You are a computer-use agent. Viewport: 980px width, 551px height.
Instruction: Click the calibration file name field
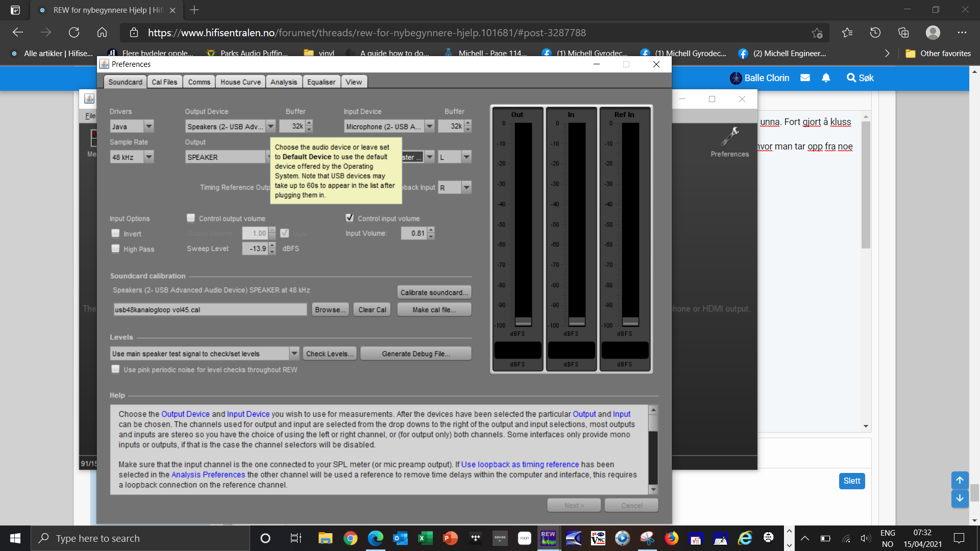(210, 310)
